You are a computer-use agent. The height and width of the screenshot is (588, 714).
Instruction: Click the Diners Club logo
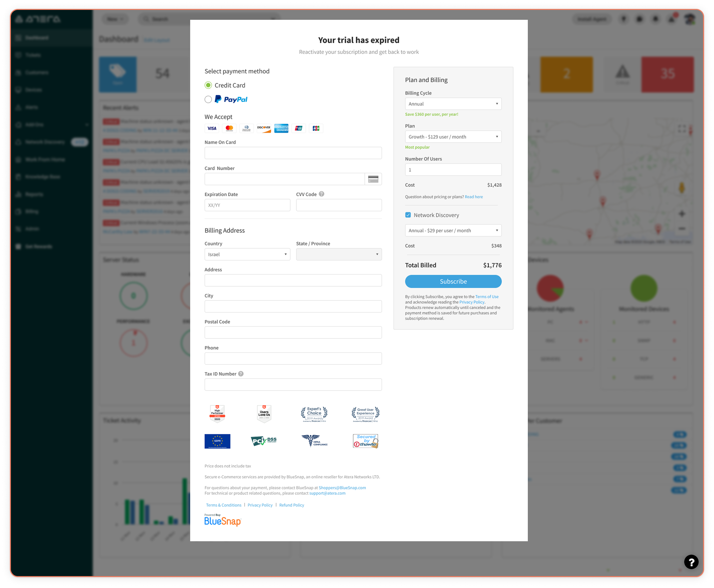coord(247,128)
